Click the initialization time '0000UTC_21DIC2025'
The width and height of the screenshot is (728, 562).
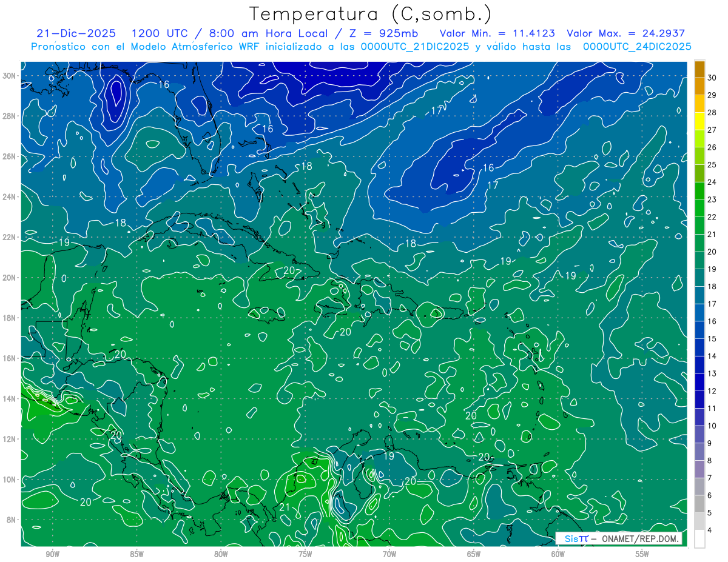[415, 47]
